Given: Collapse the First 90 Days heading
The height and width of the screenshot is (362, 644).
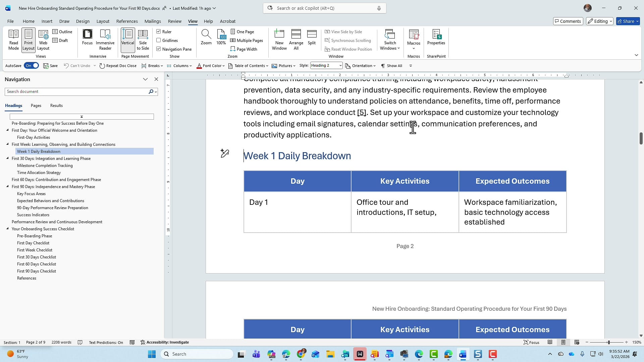Looking at the screenshot, I should [x=7, y=187].
